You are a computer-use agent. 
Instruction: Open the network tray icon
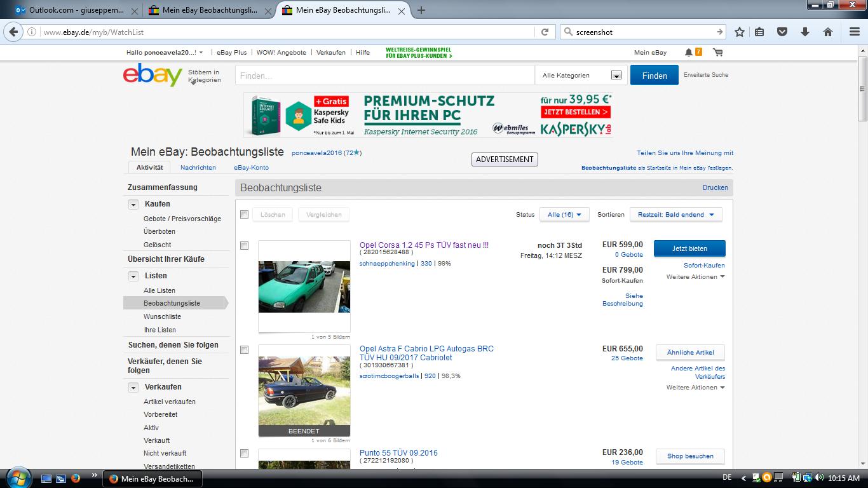point(807,478)
